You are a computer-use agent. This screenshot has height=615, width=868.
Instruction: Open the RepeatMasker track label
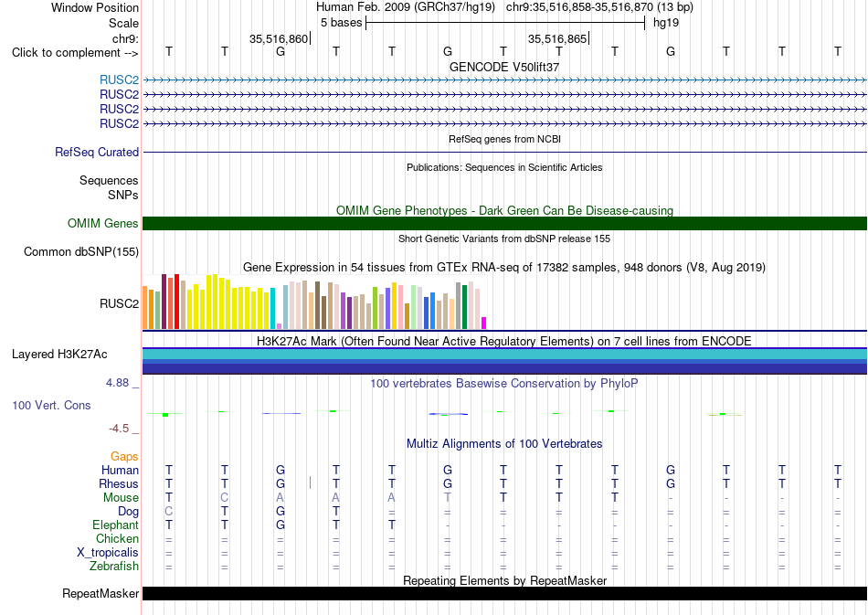(101, 593)
